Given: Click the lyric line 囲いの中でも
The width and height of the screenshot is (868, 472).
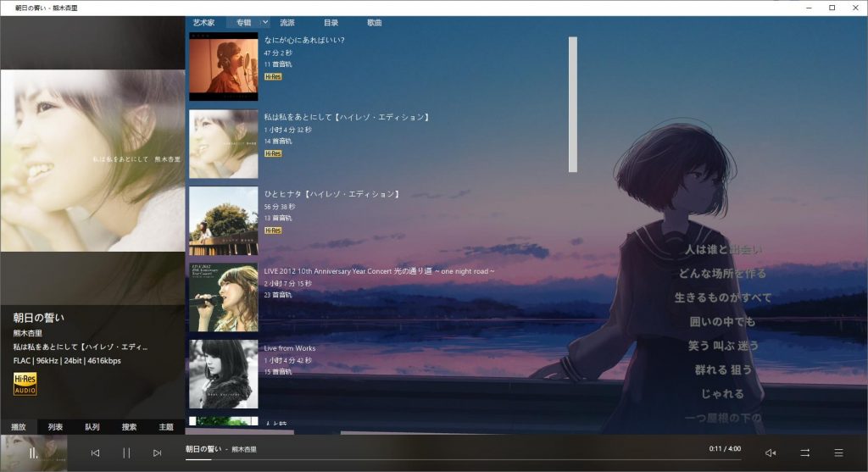Looking at the screenshot, I should click(722, 321).
